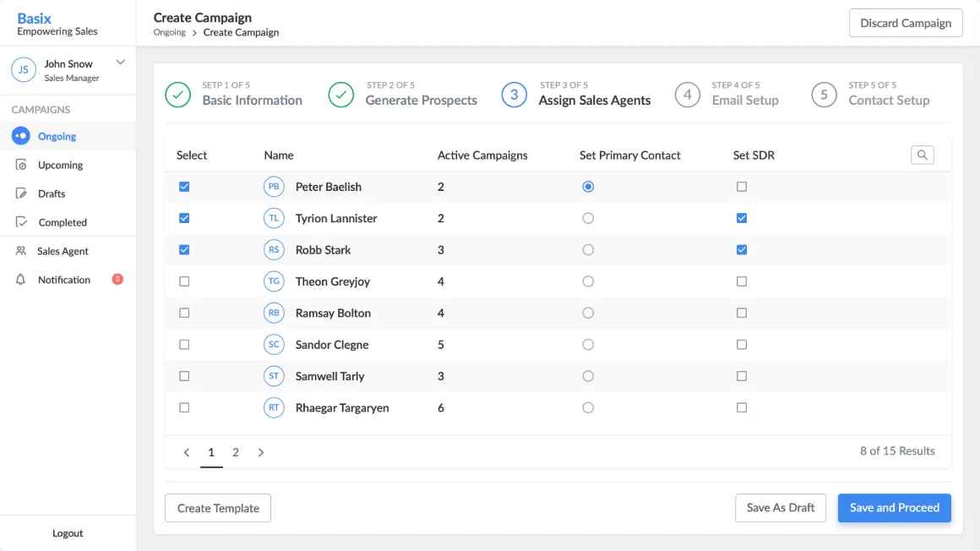Screen dimensions: 980x551
Task: Click the name text Samwell Tarly
Action: (x=330, y=376)
